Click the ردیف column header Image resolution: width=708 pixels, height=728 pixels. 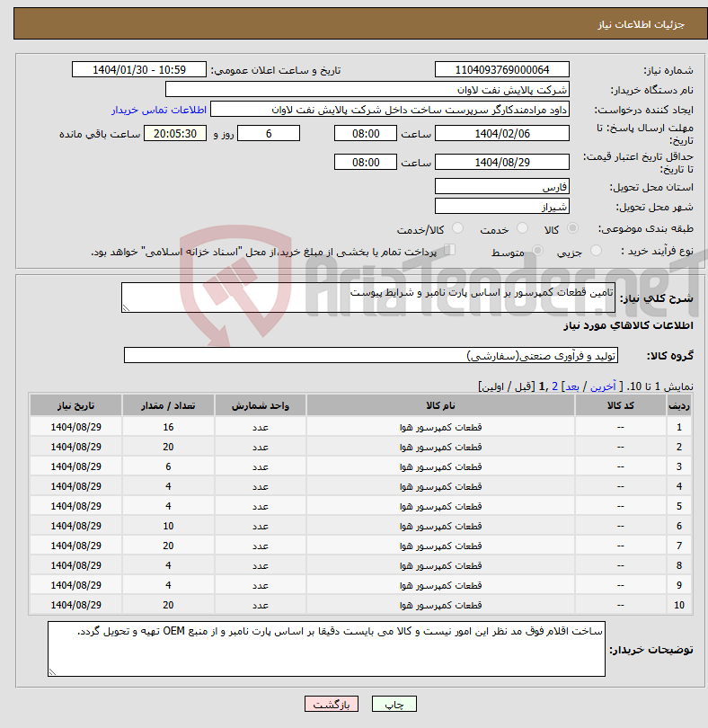(679, 405)
